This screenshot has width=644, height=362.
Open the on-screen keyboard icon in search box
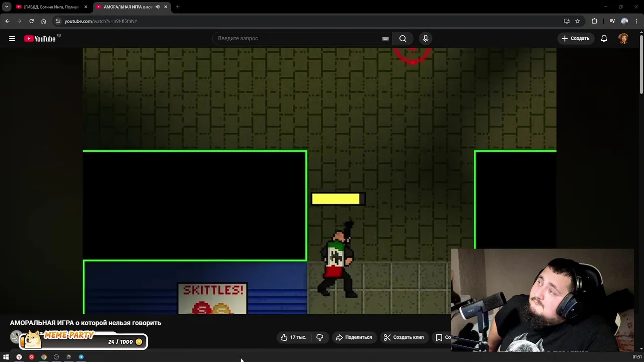pyautogui.click(x=385, y=39)
